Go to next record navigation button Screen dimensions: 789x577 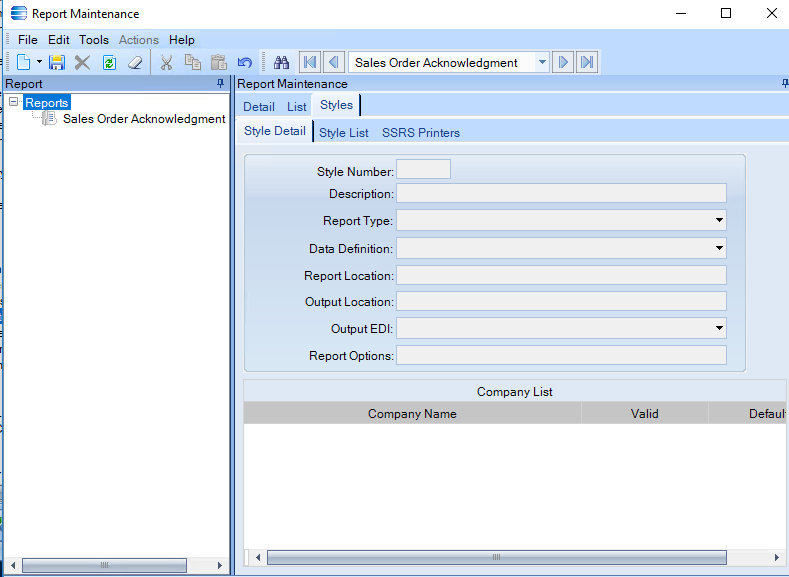(x=563, y=62)
